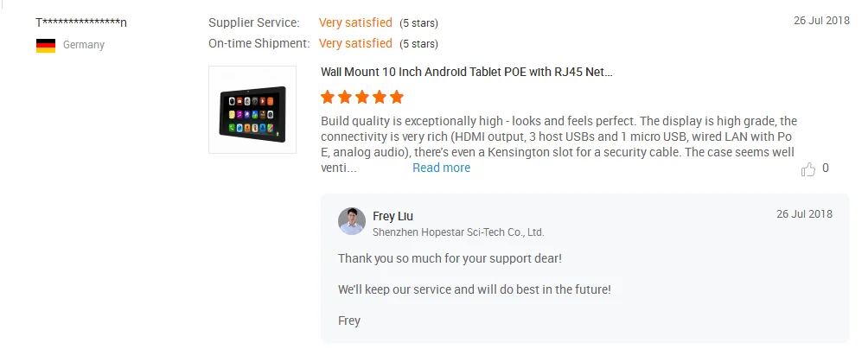Click the Germany flag icon
This screenshot has width=868, height=362.
click(46, 46)
